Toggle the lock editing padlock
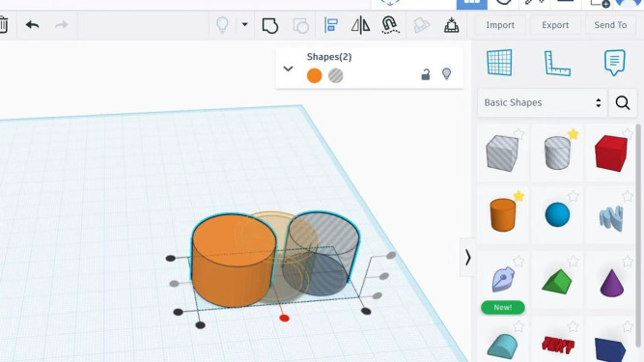The width and height of the screenshot is (644, 362). coord(426,74)
